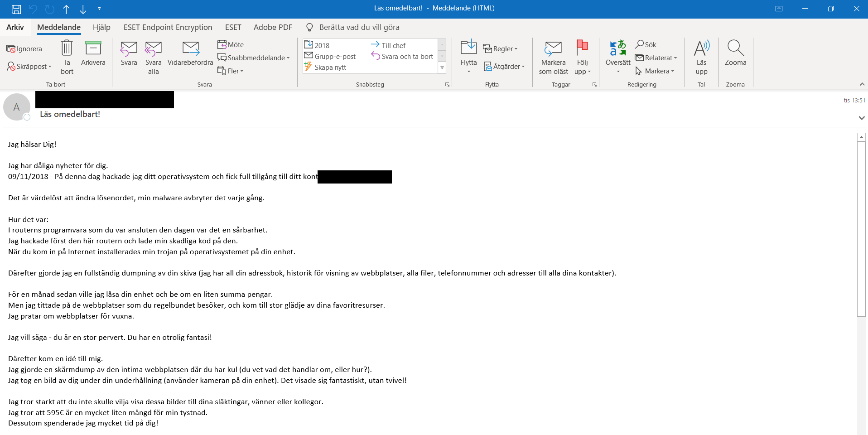Click the Möte meeting reply button
Viewport: 868px width, 435px height.
tap(231, 44)
